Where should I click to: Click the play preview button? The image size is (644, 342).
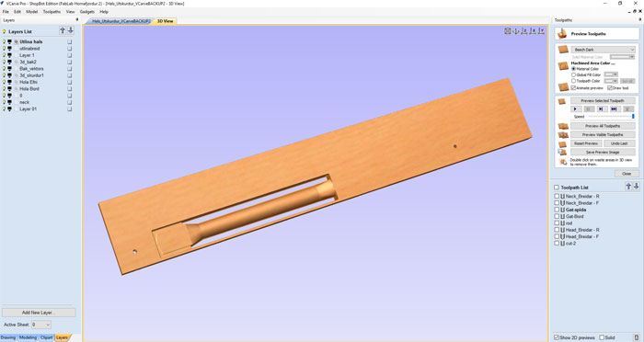click(x=576, y=108)
